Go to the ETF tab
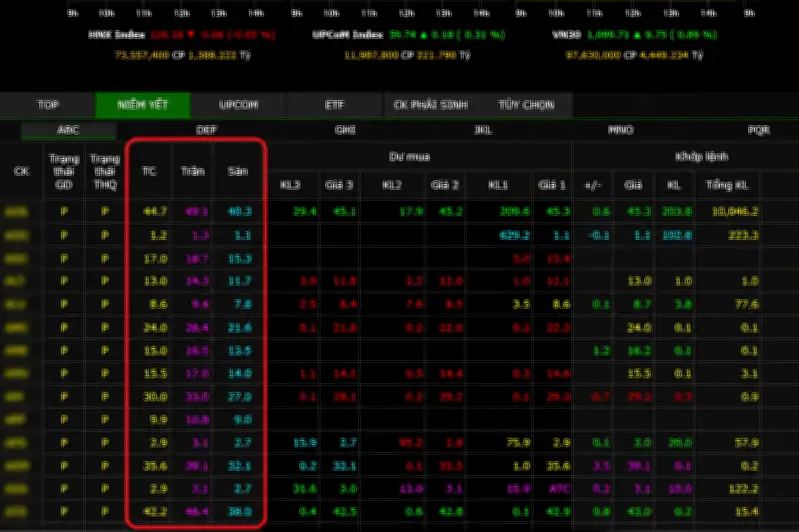799x532 pixels. point(335,105)
